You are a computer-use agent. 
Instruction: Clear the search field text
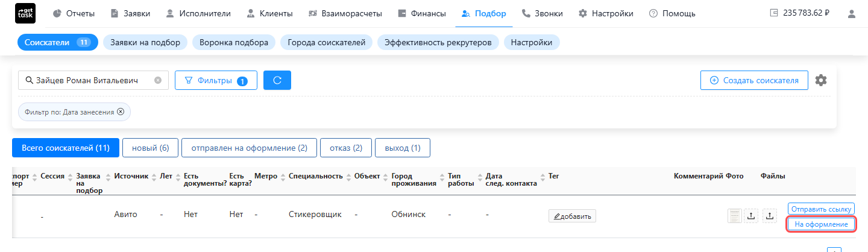coord(158,80)
